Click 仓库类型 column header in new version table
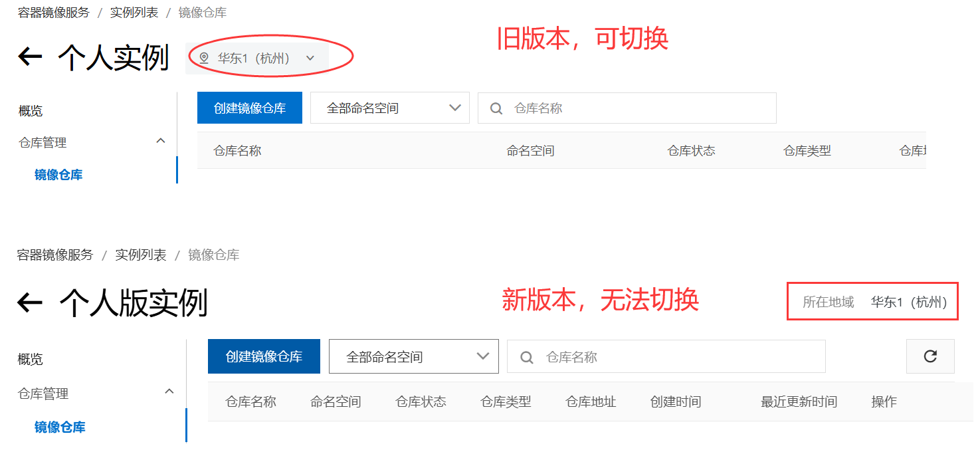980x470 pixels. [506, 402]
